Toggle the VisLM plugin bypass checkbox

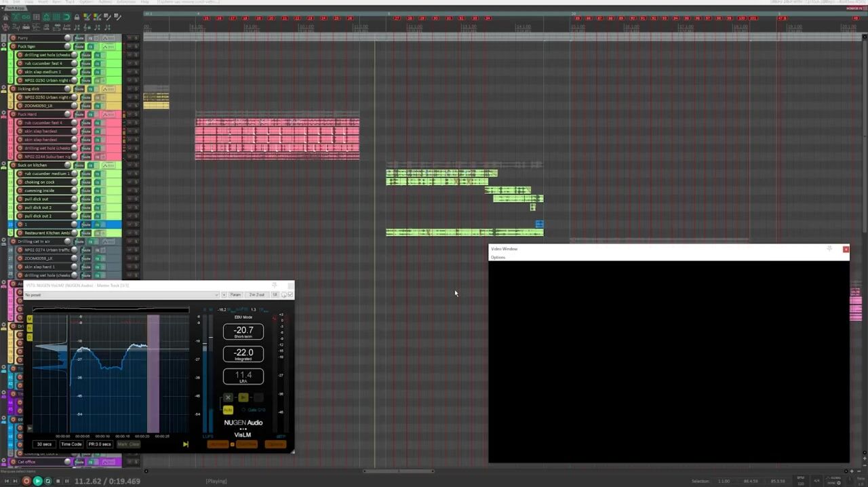[x=290, y=294]
